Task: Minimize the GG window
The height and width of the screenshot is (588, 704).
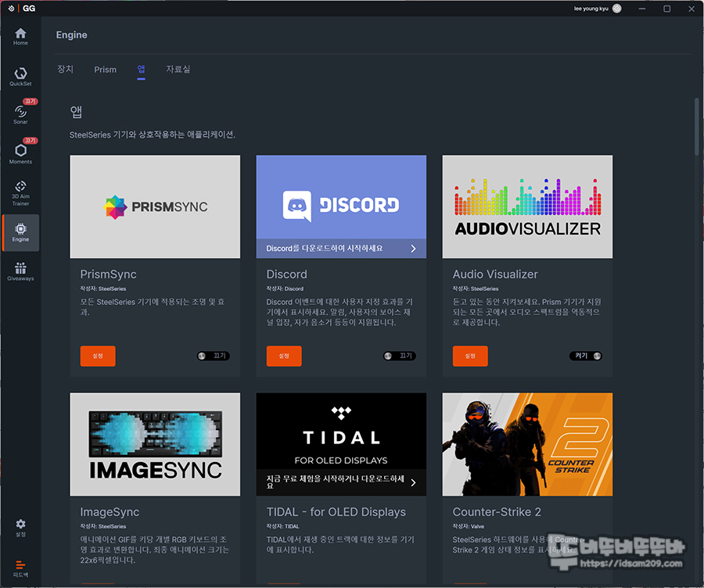Action: (642, 9)
